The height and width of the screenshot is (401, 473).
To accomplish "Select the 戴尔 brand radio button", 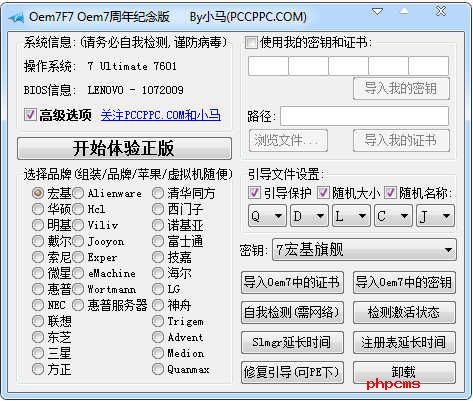I will [x=38, y=241].
